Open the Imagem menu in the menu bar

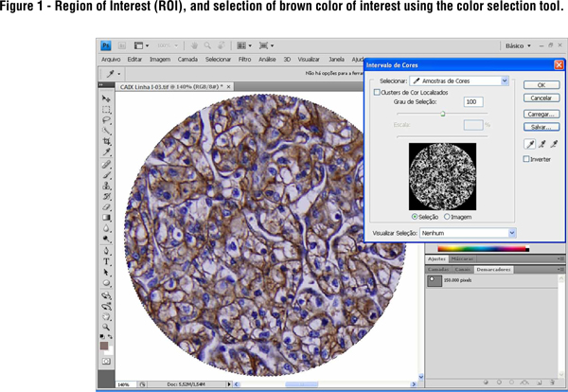point(160,59)
